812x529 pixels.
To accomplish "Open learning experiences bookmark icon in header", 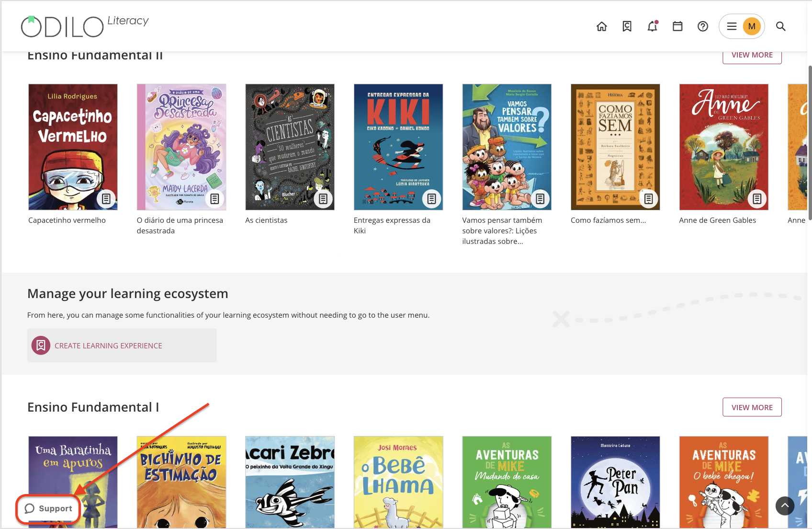I will tap(627, 26).
